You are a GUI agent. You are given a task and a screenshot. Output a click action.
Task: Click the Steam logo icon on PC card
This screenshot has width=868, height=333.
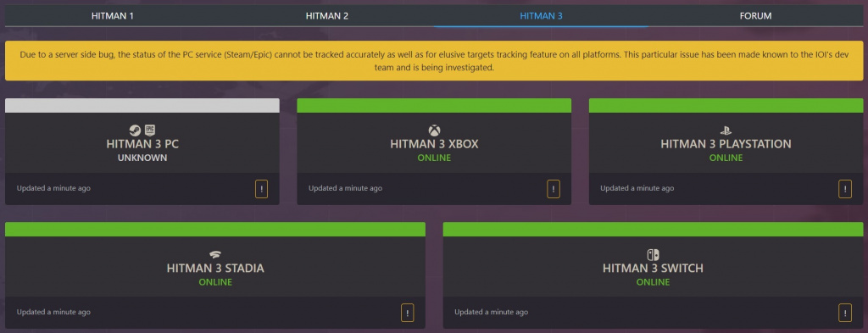pos(135,130)
